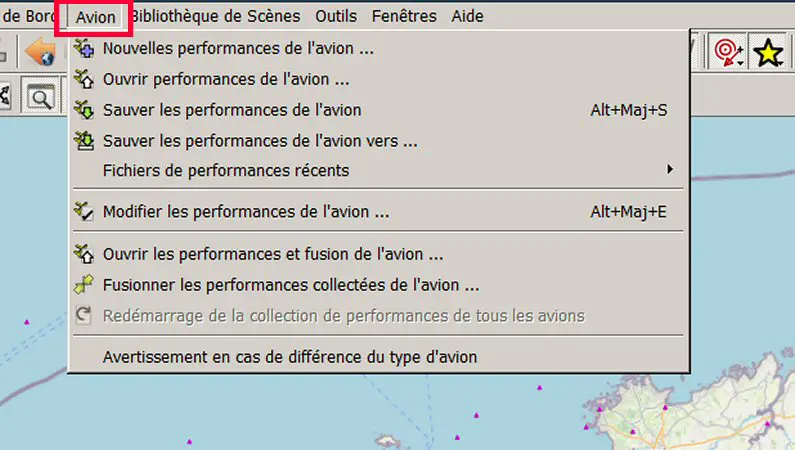795x450 pixels.
Task: Open the Fenêtres menu
Action: [x=403, y=16]
